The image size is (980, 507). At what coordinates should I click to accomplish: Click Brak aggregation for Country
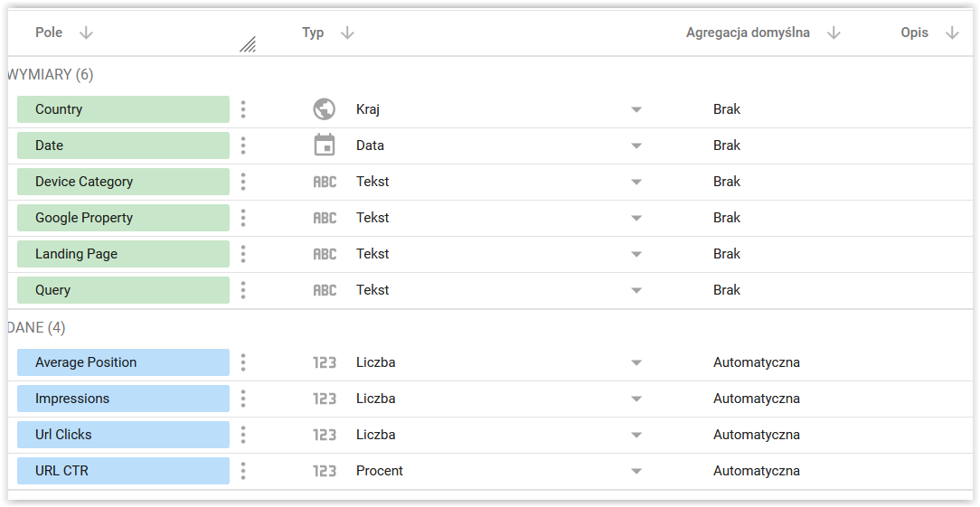point(727,109)
